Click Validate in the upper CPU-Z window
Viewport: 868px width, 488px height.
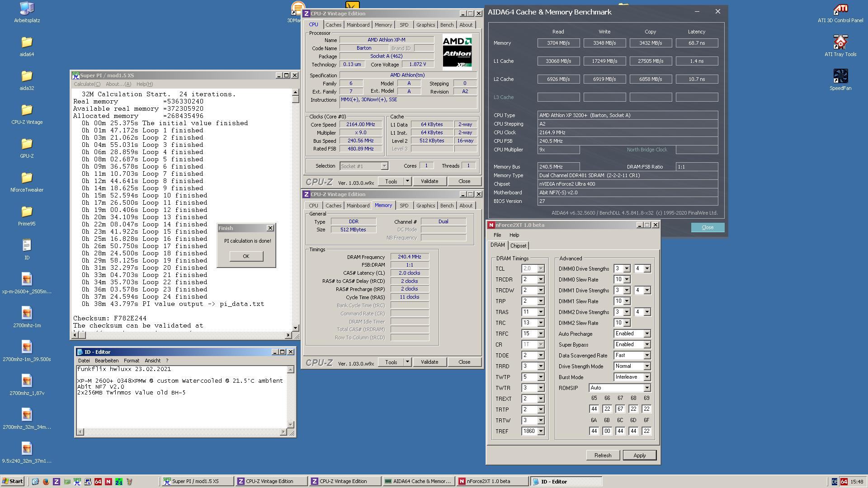click(429, 181)
